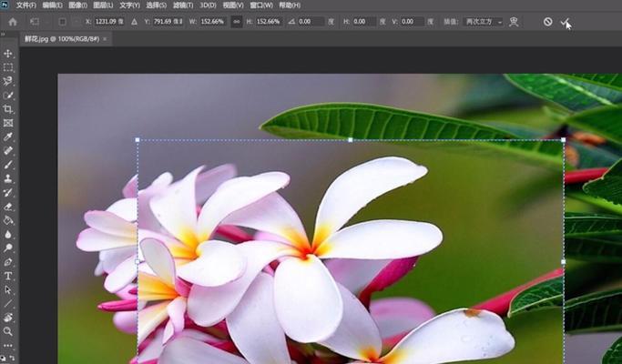Image resolution: width=622 pixels, height=364 pixels.
Task: Click the W scale field 152.66%
Action: coord(212,22)
